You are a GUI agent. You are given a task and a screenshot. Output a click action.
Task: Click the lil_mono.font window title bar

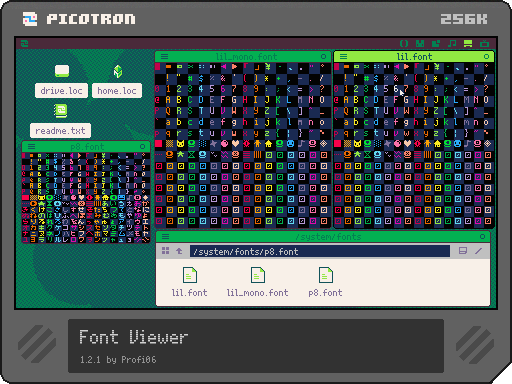(x=243, y=56)
